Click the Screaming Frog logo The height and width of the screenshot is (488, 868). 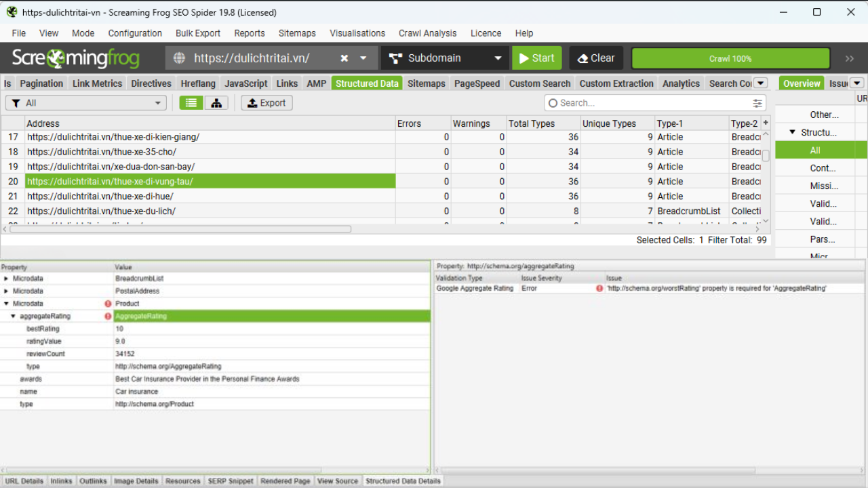[x=75, y=58]
